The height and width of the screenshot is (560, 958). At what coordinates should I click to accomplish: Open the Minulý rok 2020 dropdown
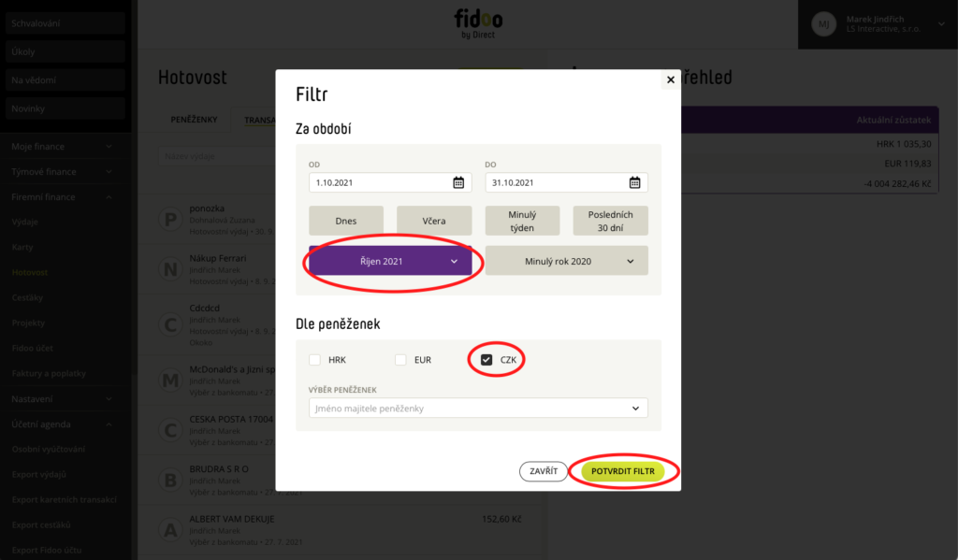pos(566,261)
